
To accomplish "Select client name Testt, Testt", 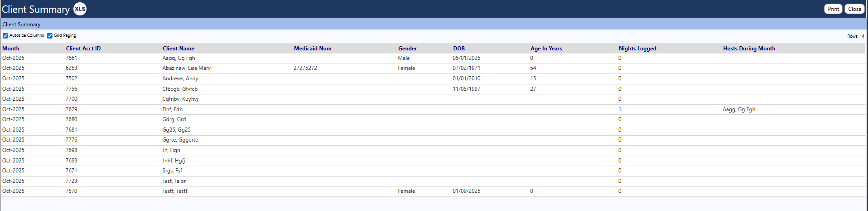I will pyautogui.click(x=175, y=191).
